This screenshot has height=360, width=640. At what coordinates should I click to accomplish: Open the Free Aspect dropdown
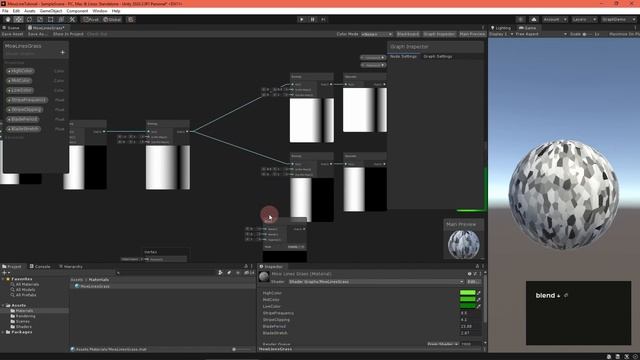coord(541,34)
